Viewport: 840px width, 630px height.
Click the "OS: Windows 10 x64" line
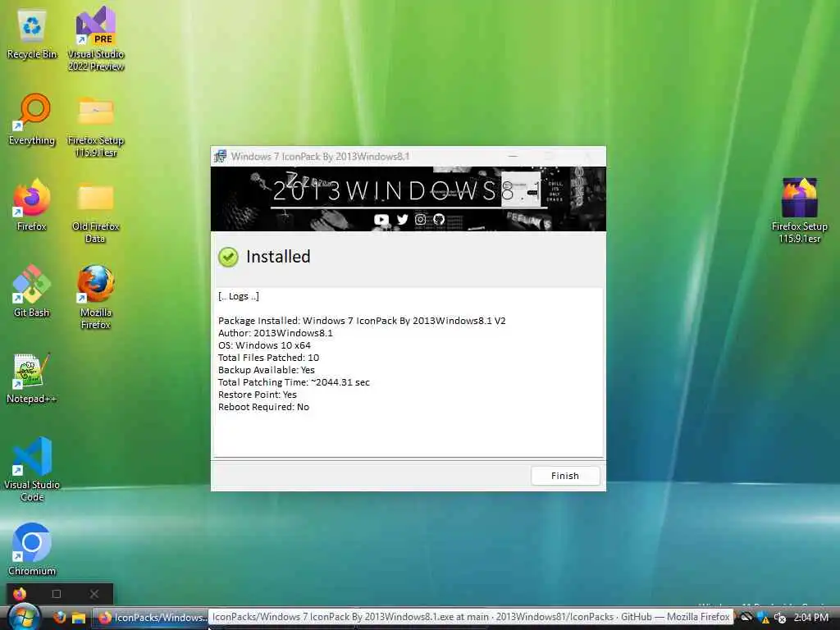(x=264, y=345)
